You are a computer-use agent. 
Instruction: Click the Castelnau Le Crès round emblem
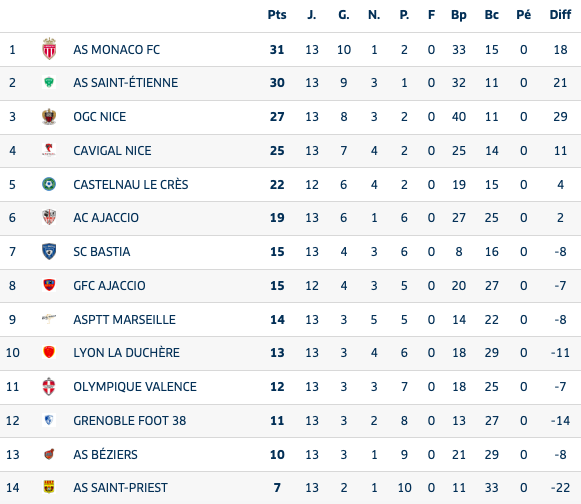coord(49,184)
